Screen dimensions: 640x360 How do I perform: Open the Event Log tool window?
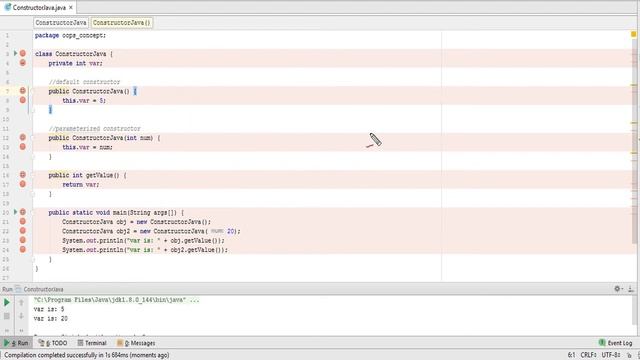click(x=616, y=343)
